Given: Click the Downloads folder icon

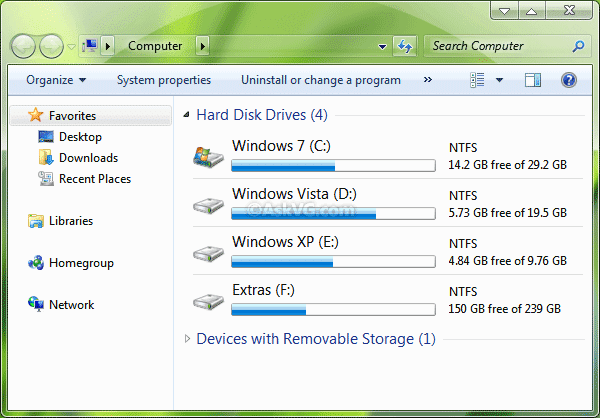Looking at the screenshot, I should pos(46,157).
